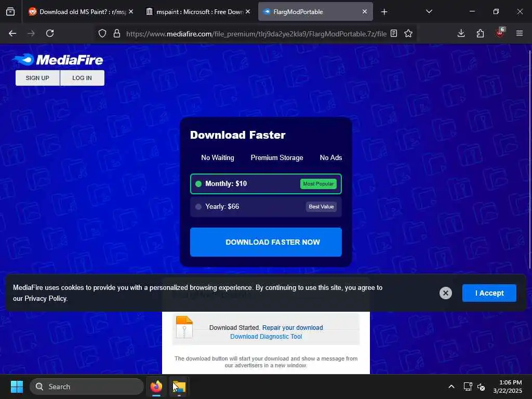Image resolution: width=532 pixels, height=399 pixels.
Task: Open the Firefox View button
Action: (10, 12)
